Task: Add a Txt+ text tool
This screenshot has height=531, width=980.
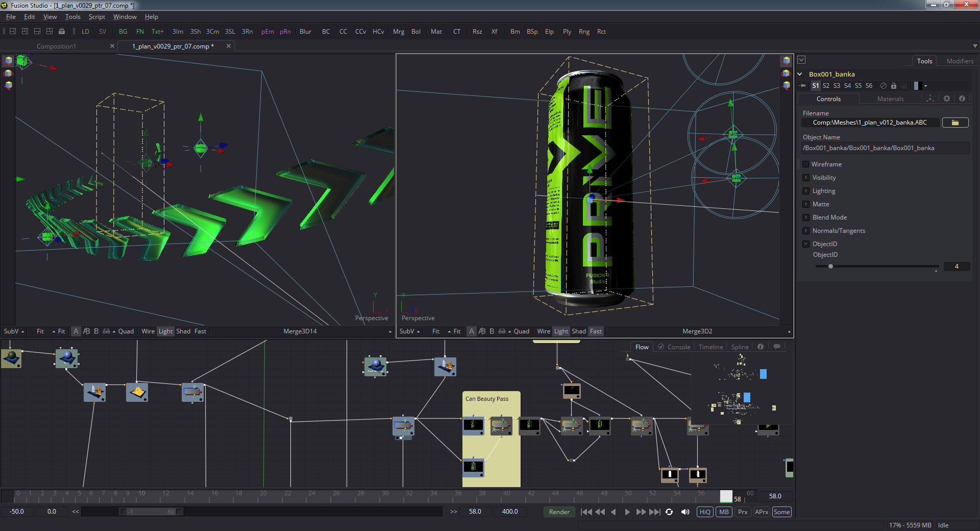Action: 157,32
